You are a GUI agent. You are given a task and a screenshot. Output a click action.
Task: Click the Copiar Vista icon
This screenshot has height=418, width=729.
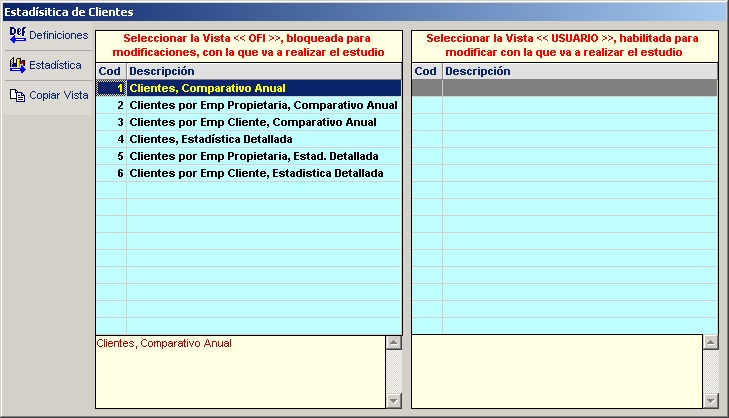[16, 96]
